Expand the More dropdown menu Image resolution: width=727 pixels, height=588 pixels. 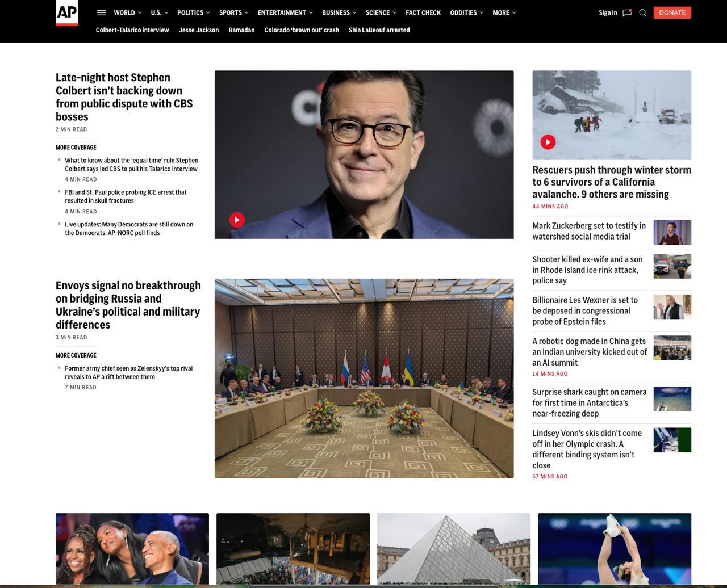(x=504, y=12)
